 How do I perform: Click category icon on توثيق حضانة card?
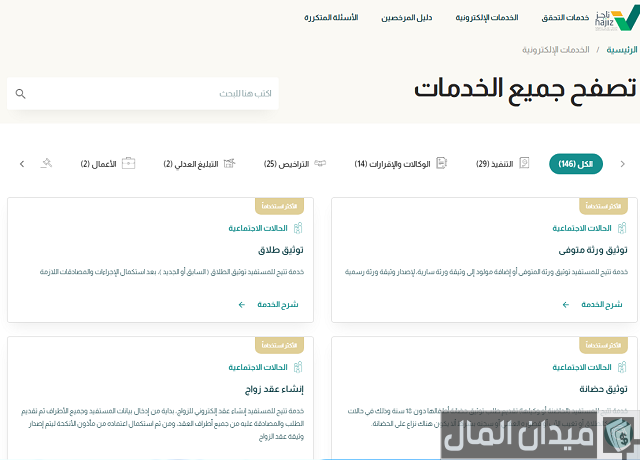[x=622, y=367]
